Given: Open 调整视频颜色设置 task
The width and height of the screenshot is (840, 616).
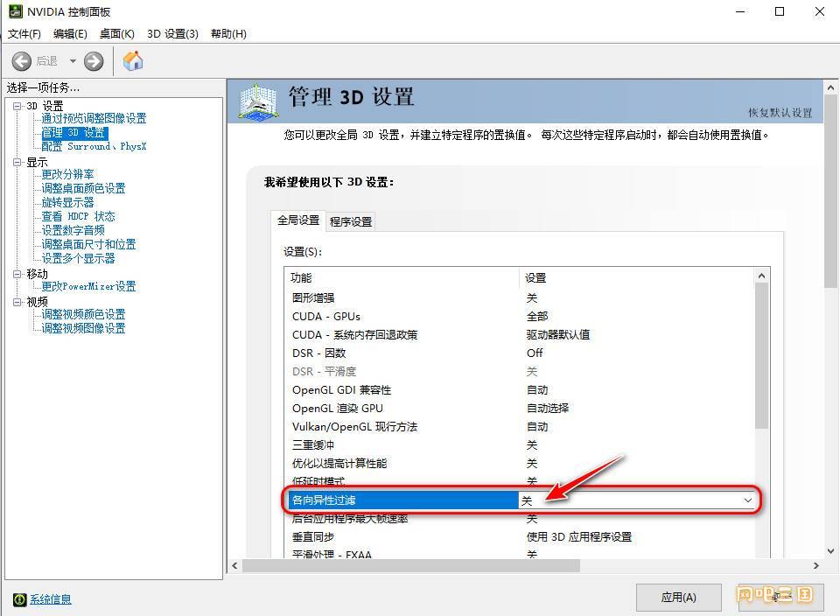Looking at the screenshot, I should (84, 314).
